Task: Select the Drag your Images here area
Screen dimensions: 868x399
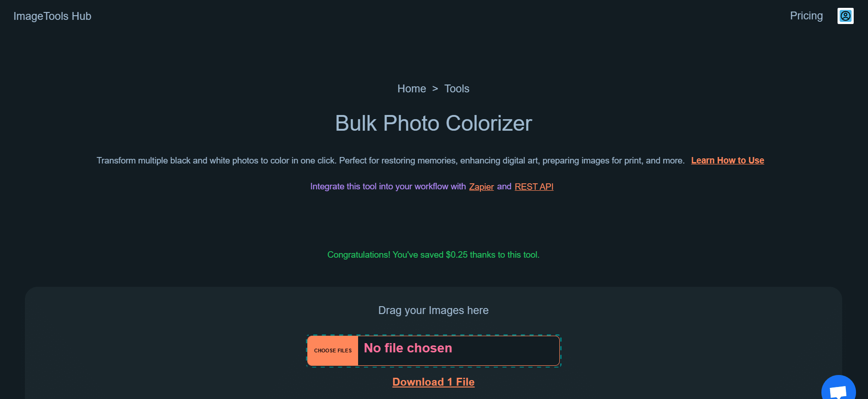Action: pos(433,310)
